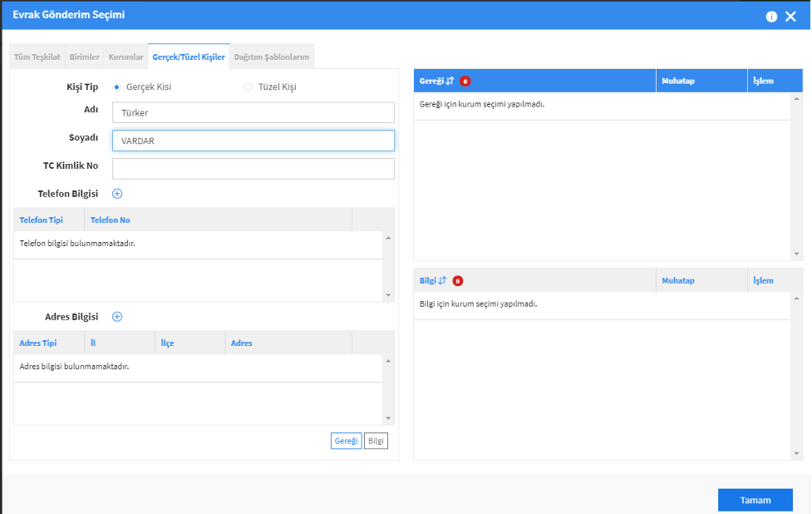Viewport: 812px width, 514px height.
Task: Click the Bilgi button beside Gereği
Action: [x=376, y=441]
